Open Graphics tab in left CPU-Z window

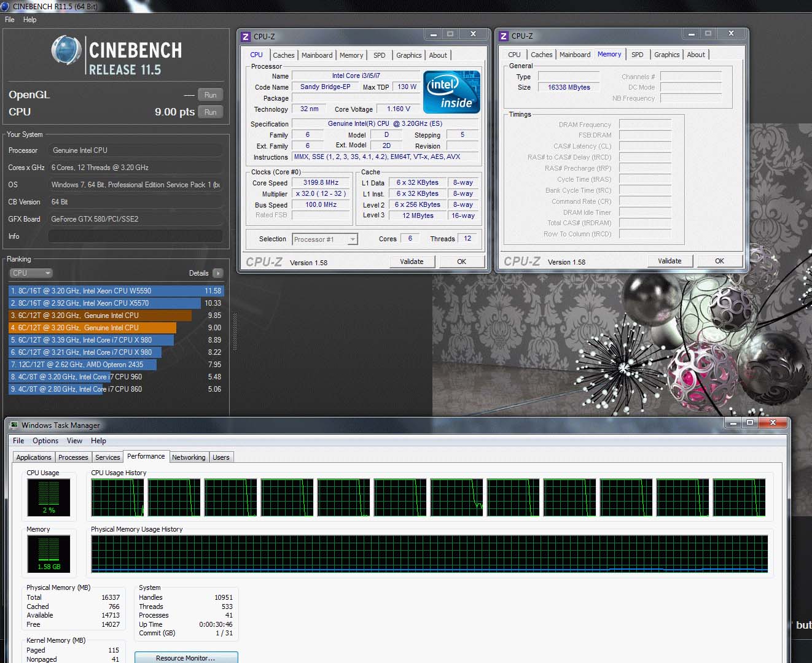[409, 55]
